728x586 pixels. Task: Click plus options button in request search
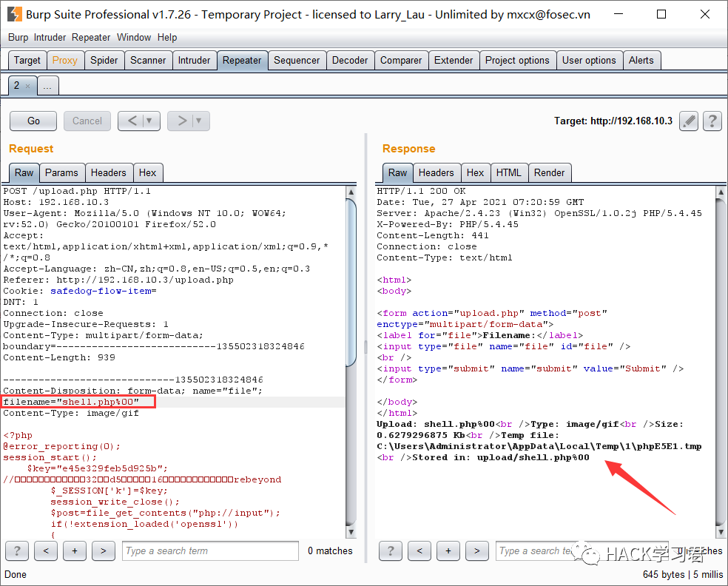pos(75,551)
